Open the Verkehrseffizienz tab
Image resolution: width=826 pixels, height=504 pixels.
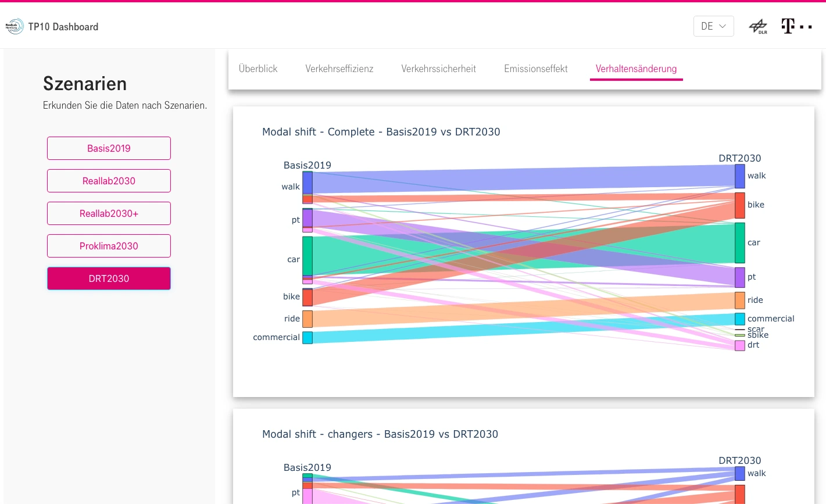(339, 69)
